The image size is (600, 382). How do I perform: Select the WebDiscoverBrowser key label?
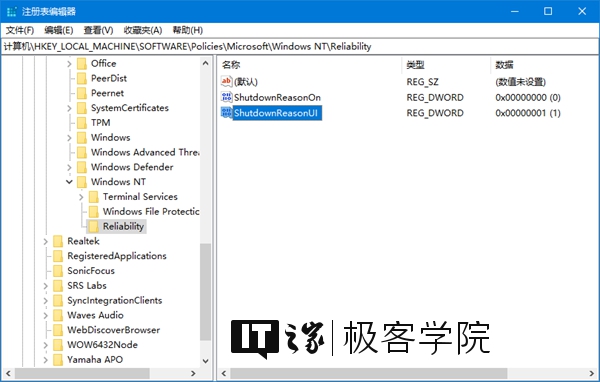[x=114, y=330]
